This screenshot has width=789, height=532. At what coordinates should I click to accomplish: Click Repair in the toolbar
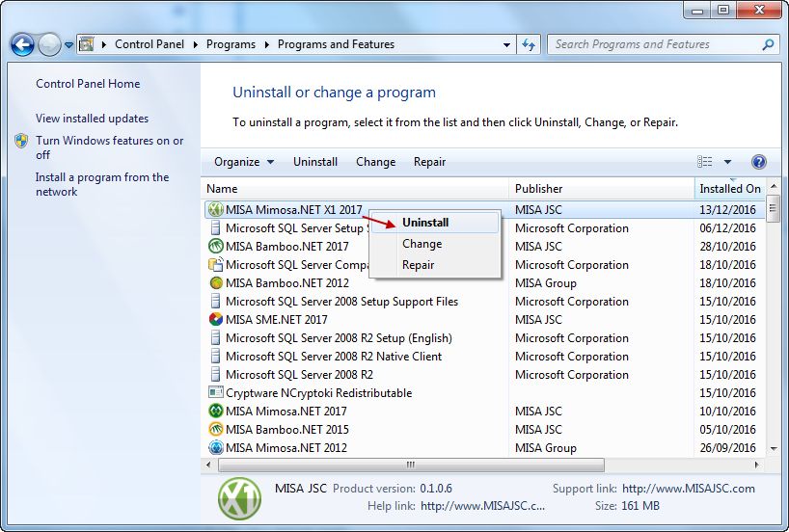click(x=430, y=162)
